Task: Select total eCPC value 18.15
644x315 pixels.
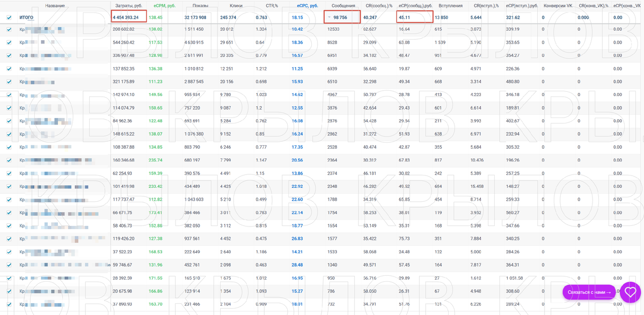Action: click(297, 17)
